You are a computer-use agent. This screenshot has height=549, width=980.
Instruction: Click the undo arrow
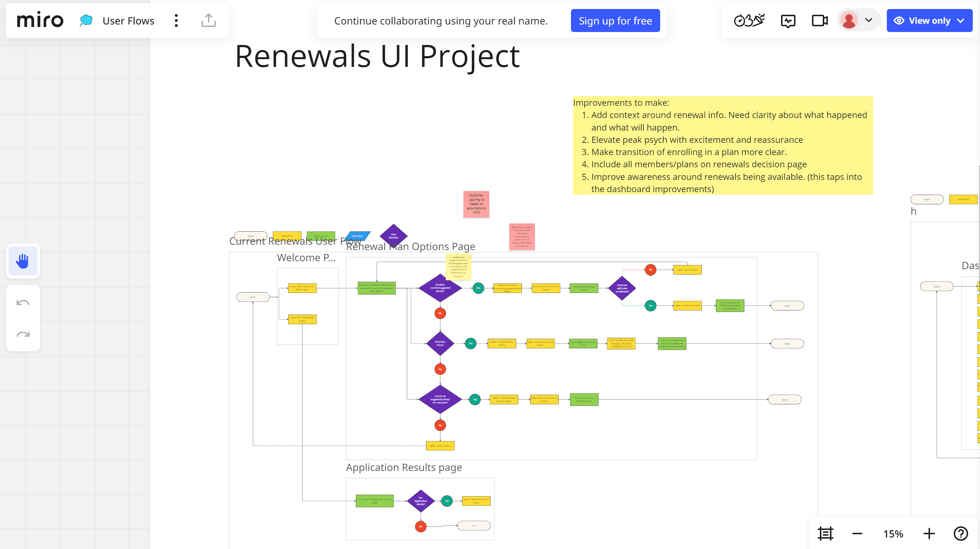(23, 303)
